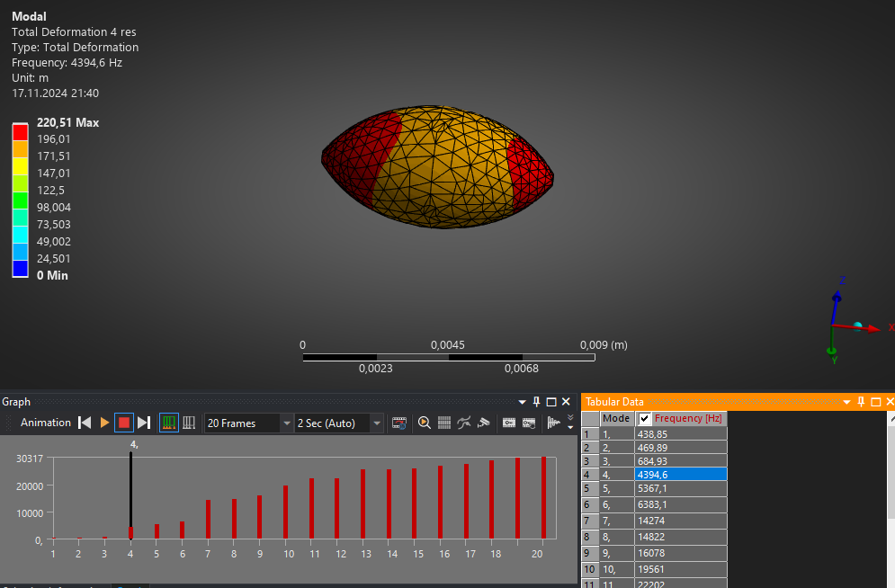The width and height of the screenshot is (895, 588).
Task: Open Tabular Data panel options arrow
Action: pyautogui.click(x=846, y=402)
